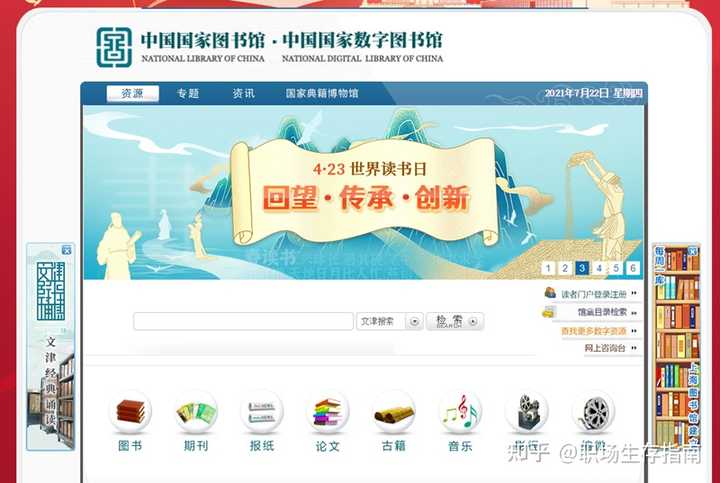Viewport: 720px width, 483px height.
Task: Click the film projector icon
Action: coord(526,412)
